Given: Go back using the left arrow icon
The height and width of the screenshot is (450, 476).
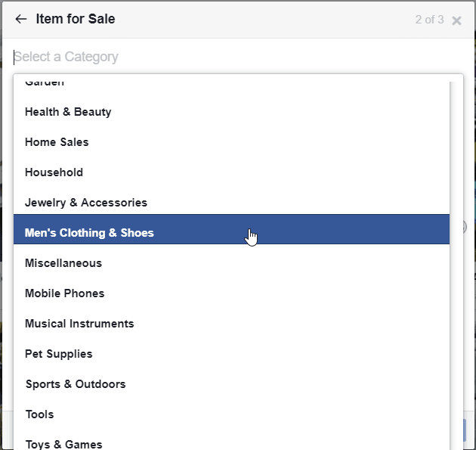Looking at the screenshot, I should [x=21, y=19].
